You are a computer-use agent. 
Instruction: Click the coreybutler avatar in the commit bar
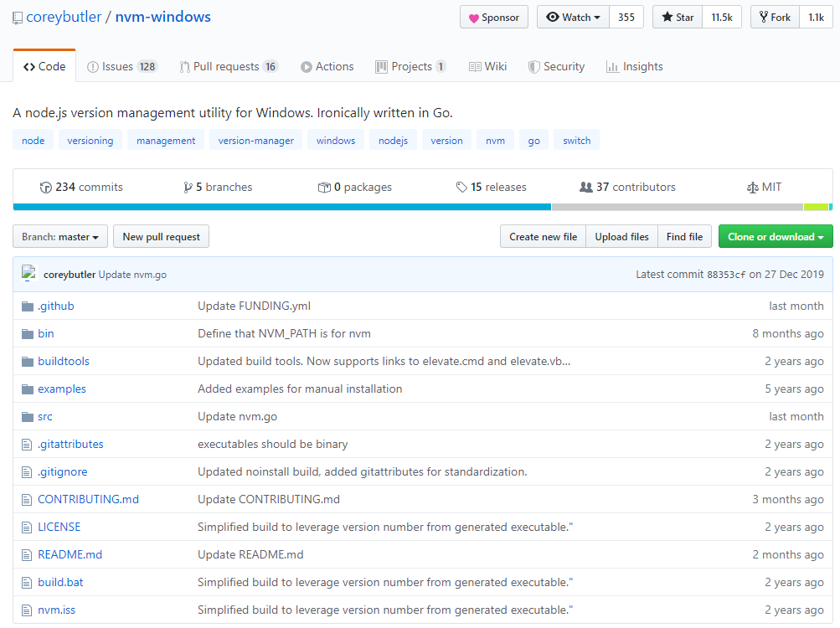(x=29, y=273)
